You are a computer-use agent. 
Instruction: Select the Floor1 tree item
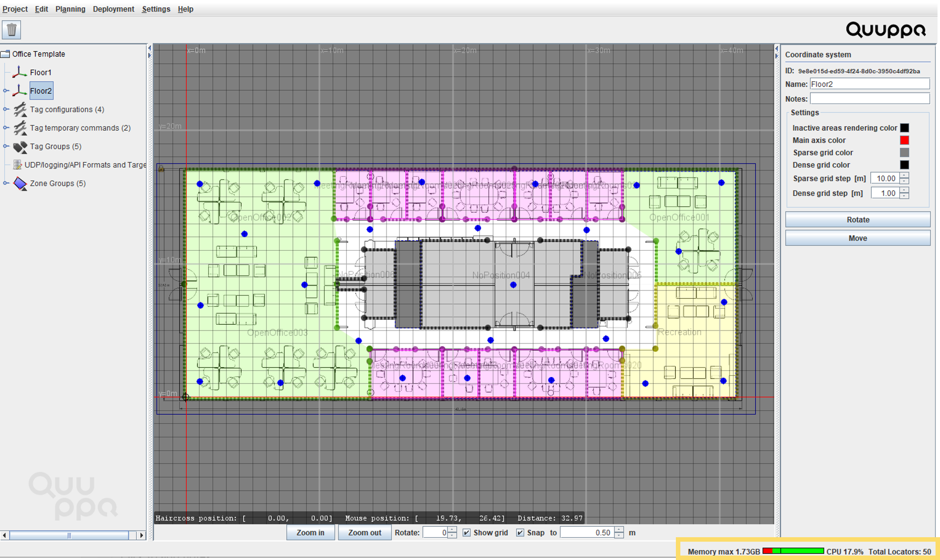(x=41, y=72)
